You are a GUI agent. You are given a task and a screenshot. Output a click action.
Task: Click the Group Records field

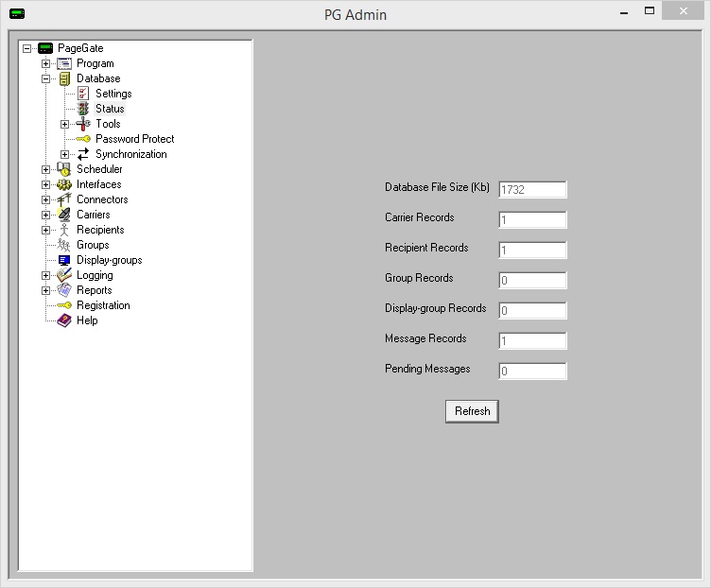point(532,280)
